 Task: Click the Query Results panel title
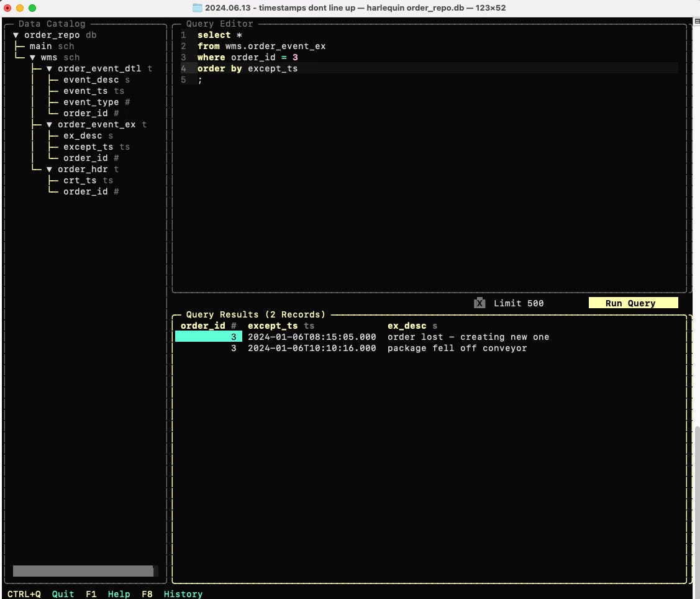point(255,314)
